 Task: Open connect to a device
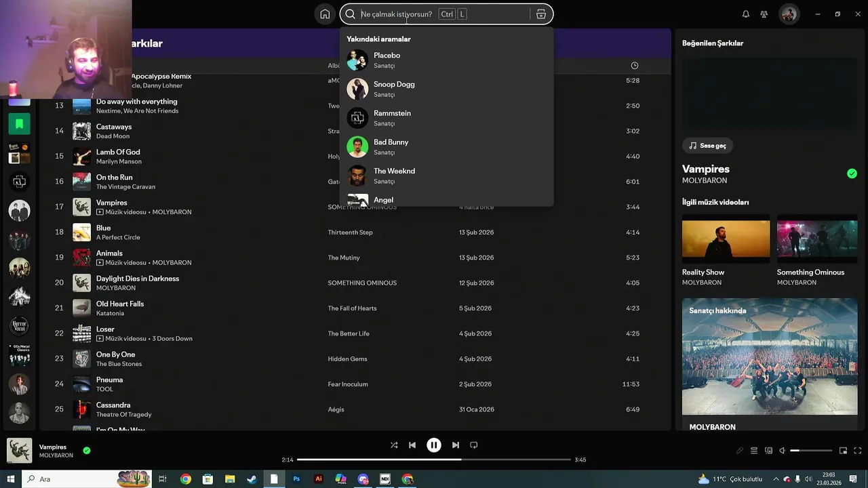[x=768, y=451]
